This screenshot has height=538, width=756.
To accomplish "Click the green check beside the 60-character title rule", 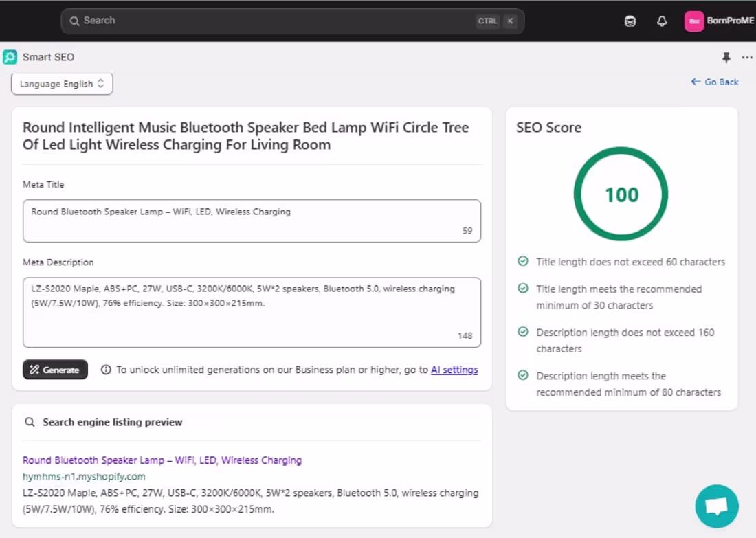I will tap(523, 261).
